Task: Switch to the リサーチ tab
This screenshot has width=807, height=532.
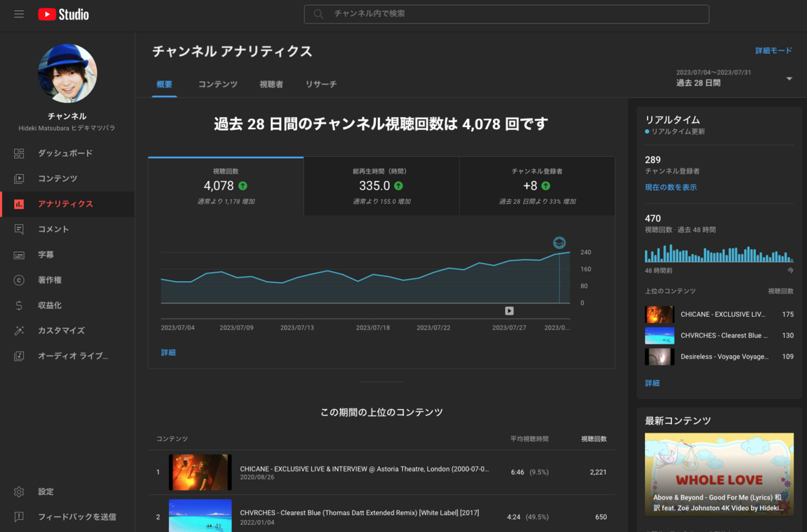Action: [321, 84]
